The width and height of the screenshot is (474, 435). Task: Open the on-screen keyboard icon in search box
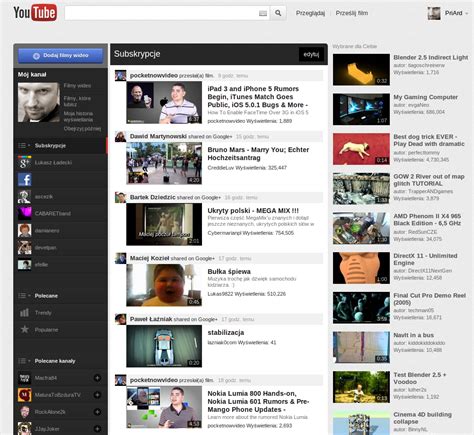tap(263, 13)
